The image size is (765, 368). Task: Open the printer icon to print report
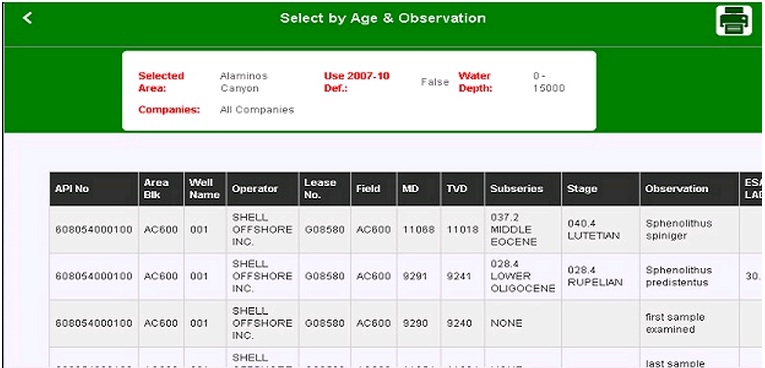point(734,20)
